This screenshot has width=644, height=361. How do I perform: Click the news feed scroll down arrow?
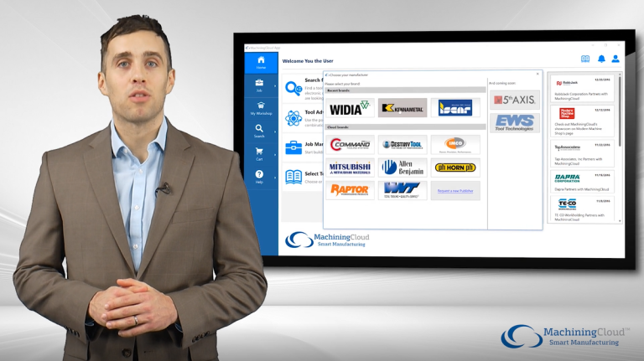click(620, 221)
